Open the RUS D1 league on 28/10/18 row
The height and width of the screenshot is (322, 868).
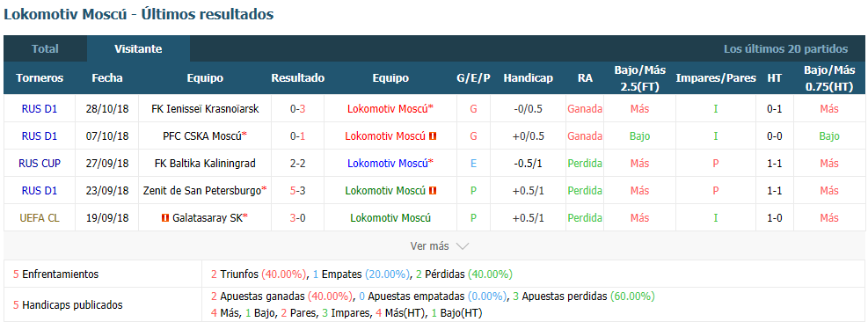point(40,109)
